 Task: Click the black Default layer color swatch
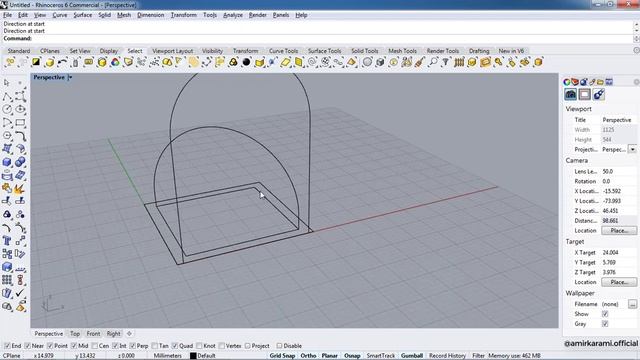coord(193,356)
